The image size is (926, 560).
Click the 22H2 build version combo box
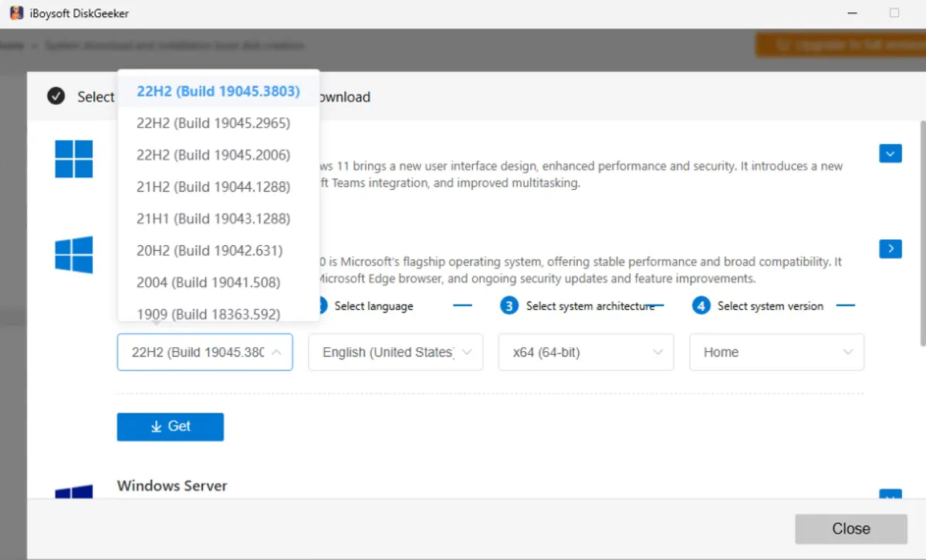[x=204, y=352]
